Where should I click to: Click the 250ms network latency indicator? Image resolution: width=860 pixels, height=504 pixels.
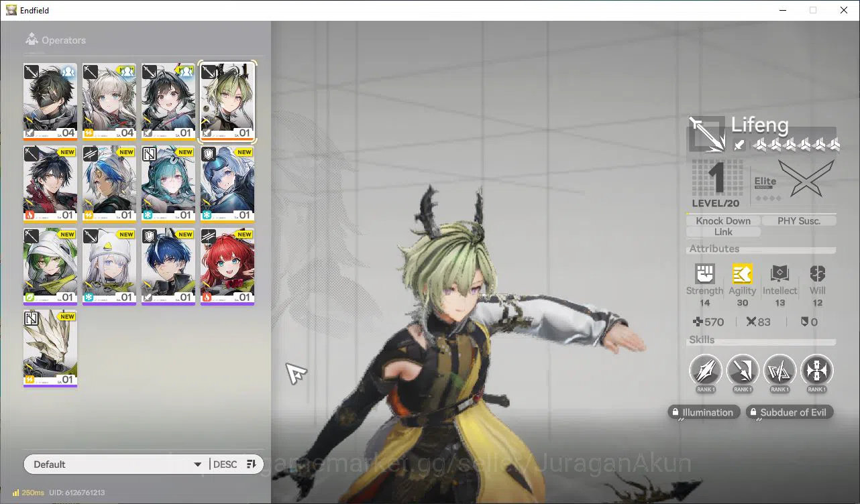(x=28, y=493)
